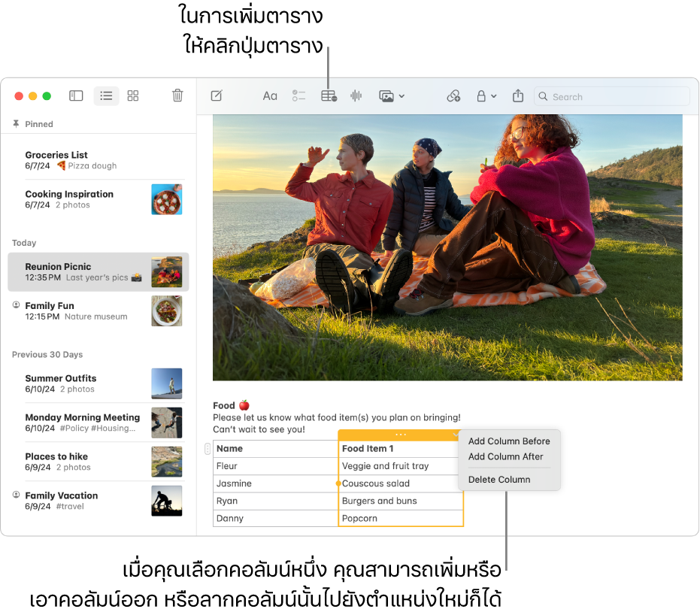
Task: Toggle the sidebar folders panel
Action: (76, 96)
